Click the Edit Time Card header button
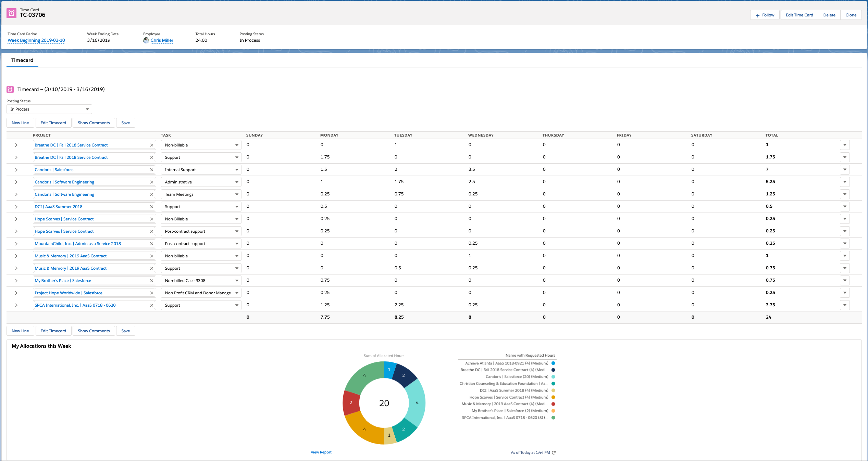Screen dimensions: 868x461 (x=799, y=15)
